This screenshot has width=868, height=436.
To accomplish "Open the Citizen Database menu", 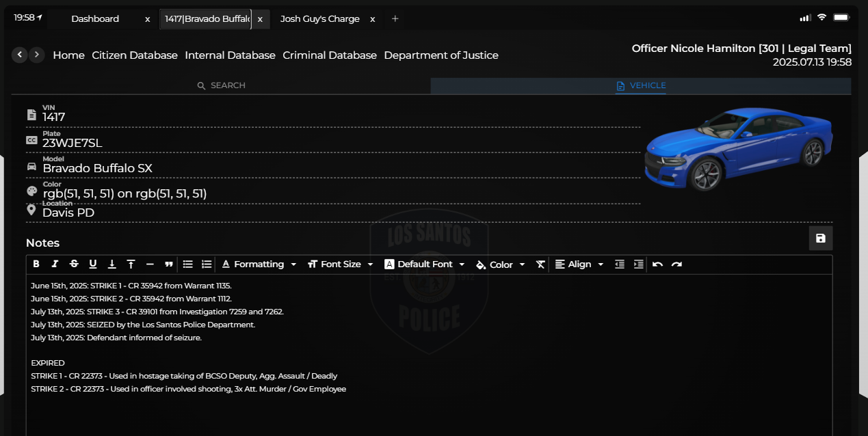I will (135, 55).
